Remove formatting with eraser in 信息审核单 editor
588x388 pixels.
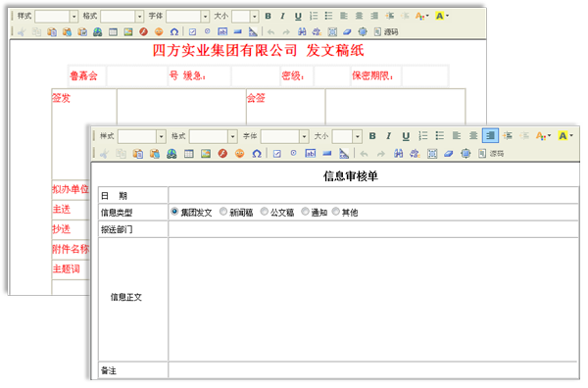pyautogui.click(x=449, y=153)
